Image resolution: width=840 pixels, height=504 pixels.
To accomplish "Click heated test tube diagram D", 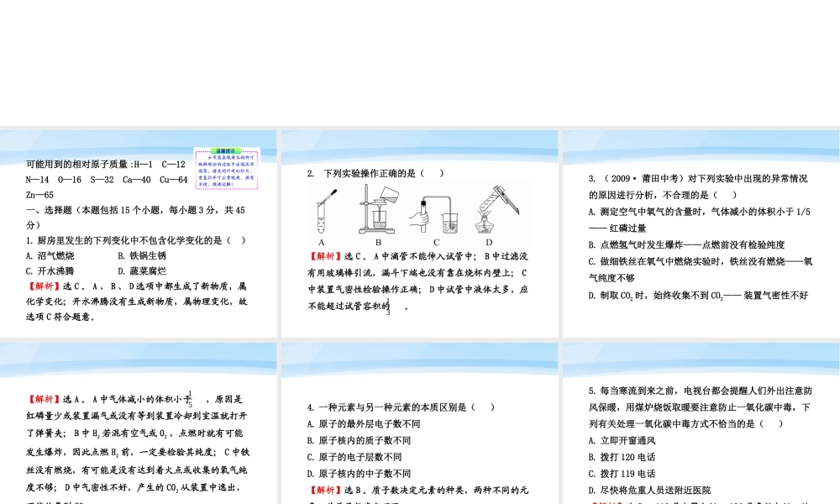I will (496, 209).
